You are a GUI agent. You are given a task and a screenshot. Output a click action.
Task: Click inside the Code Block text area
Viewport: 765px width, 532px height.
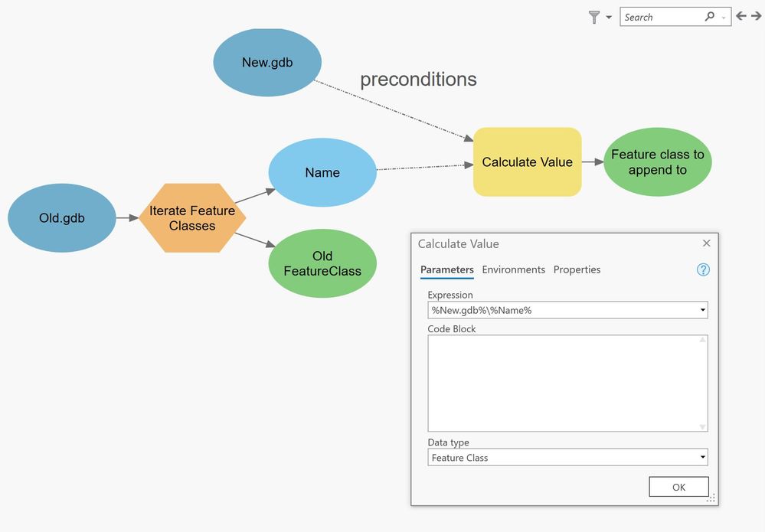pos(568,383)
